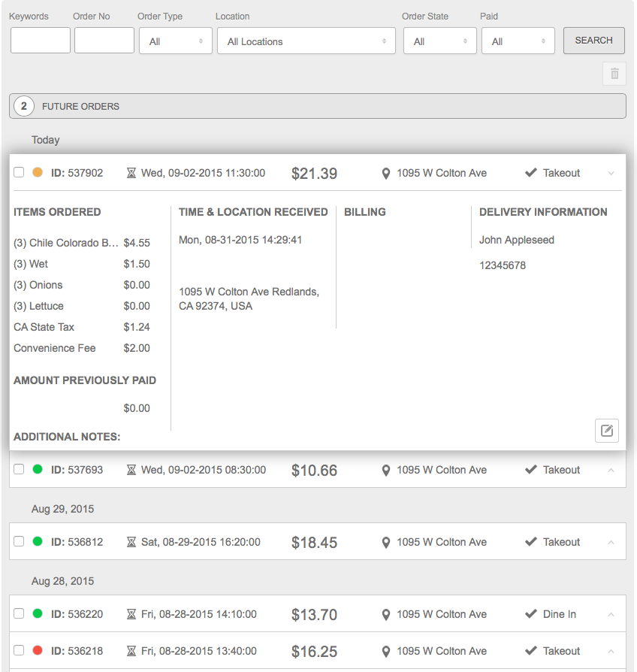Click the Keywords input field
The width and height of the screenshot is (637, 672).
[41, 41]
